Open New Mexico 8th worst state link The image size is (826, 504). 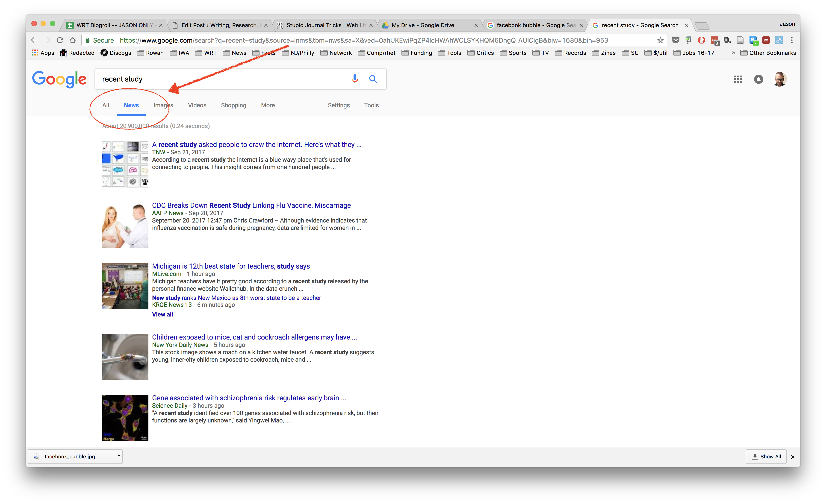(236, 298)
